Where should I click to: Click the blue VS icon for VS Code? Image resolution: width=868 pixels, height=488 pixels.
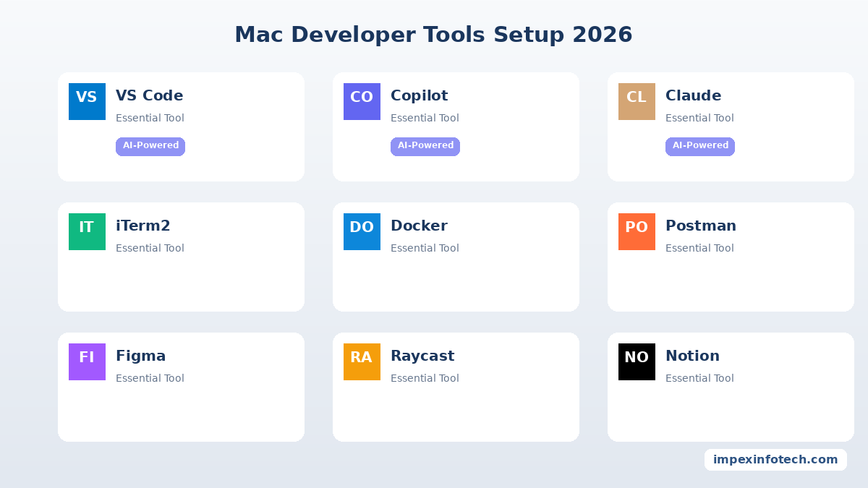(x=87, y=101)
